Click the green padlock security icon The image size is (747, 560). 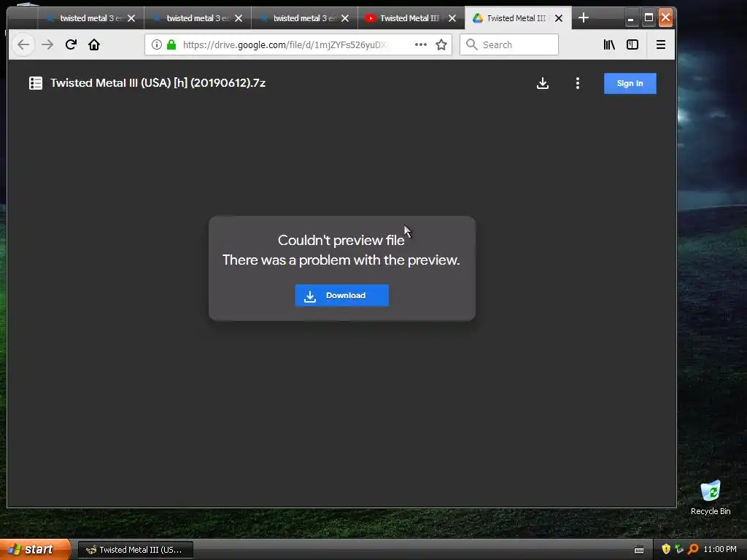[x=171, y=44]
